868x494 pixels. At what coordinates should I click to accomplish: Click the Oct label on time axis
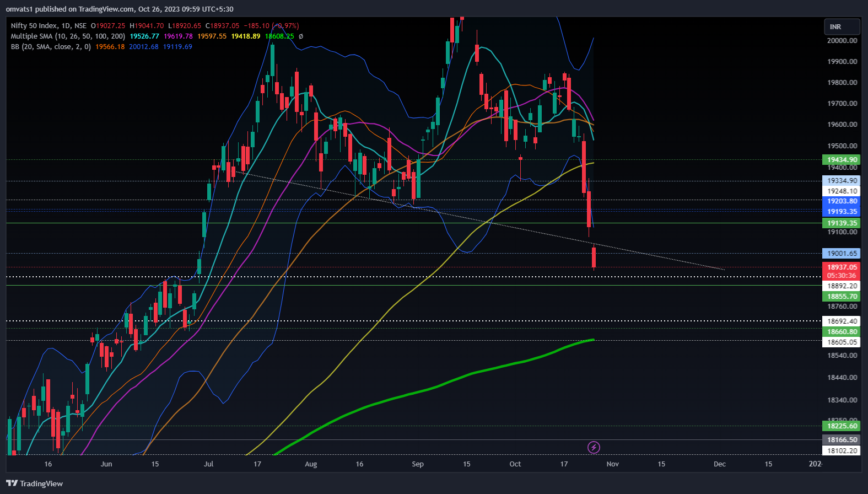(x=515, y=464)
